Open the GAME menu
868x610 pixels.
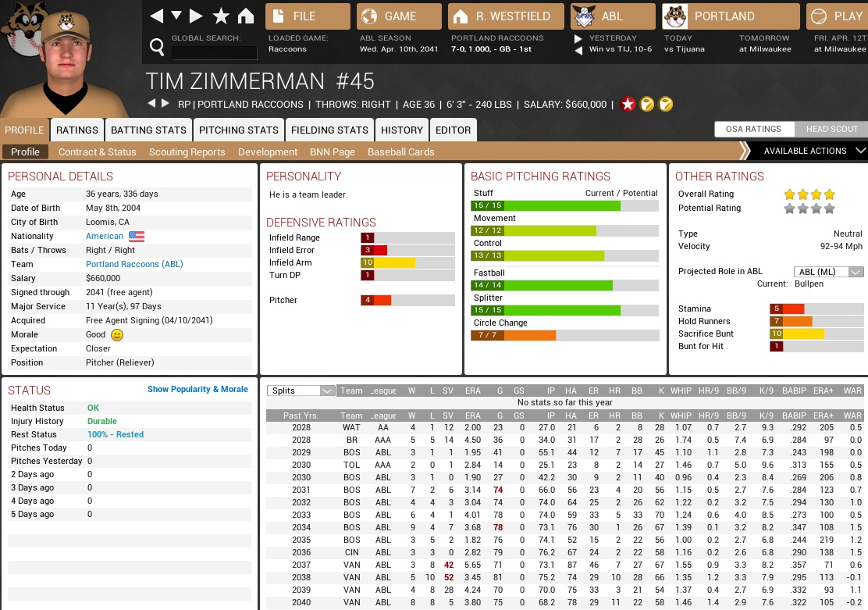(399, 16)
